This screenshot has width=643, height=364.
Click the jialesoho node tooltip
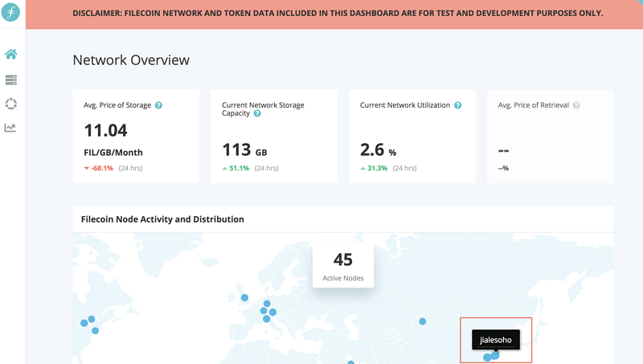pos(496,340)
